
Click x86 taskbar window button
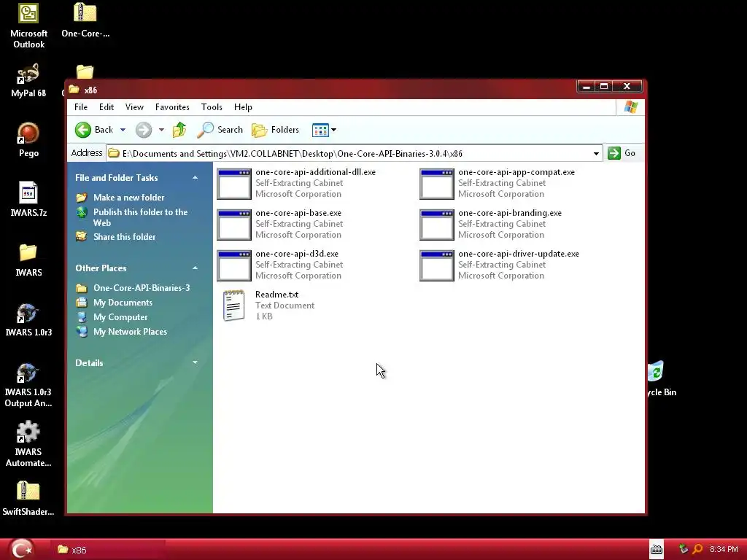[109, 550]
